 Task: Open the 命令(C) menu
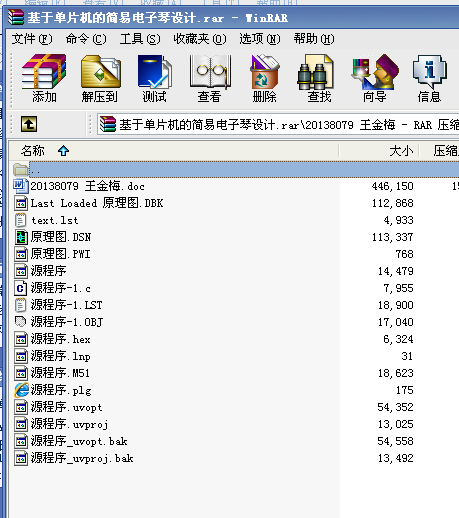tap(86, 39)
